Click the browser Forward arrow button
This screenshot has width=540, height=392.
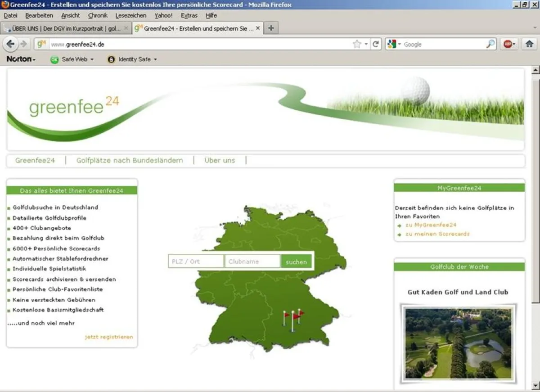(24, 44)
